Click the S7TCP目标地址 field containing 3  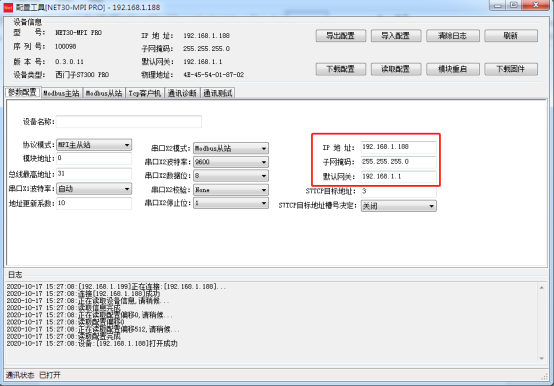(x=399, y=191)
